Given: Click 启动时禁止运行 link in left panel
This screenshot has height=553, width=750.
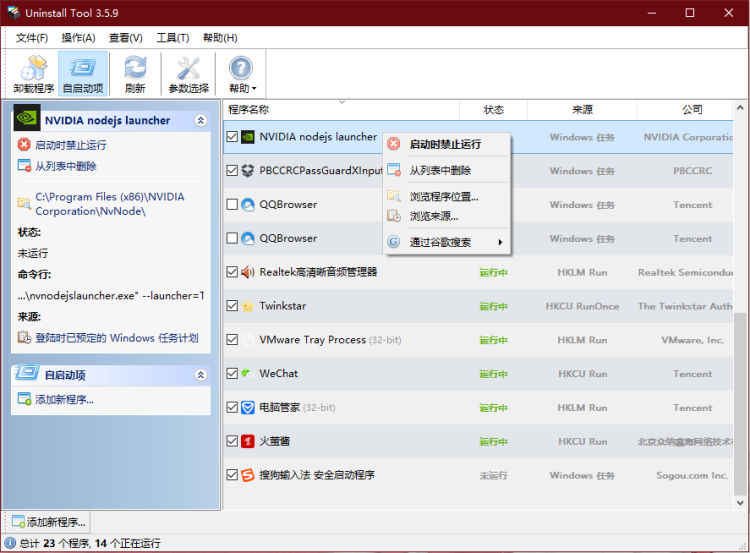Looking at the screenshot, I should [x=71, y=145].
